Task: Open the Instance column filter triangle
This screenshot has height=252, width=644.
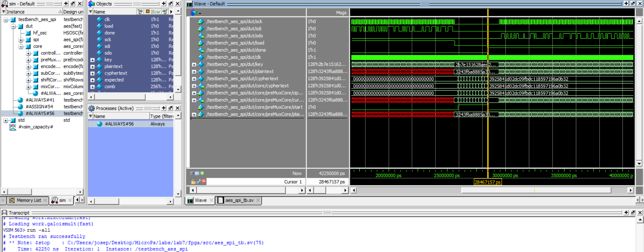Action: click(4, 11)
